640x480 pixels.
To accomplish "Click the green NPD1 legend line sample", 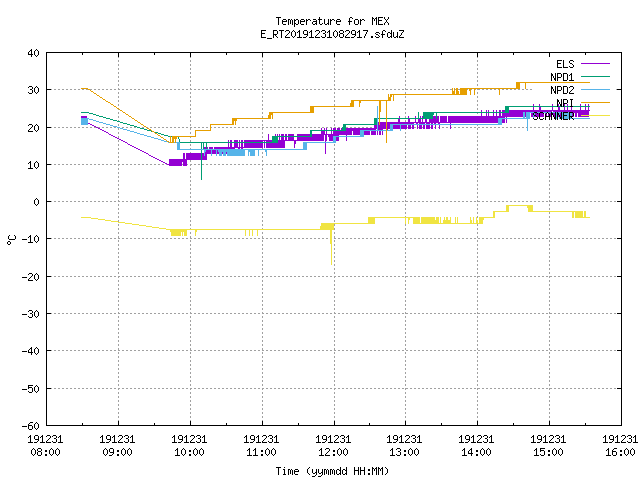I will (595, 76).
